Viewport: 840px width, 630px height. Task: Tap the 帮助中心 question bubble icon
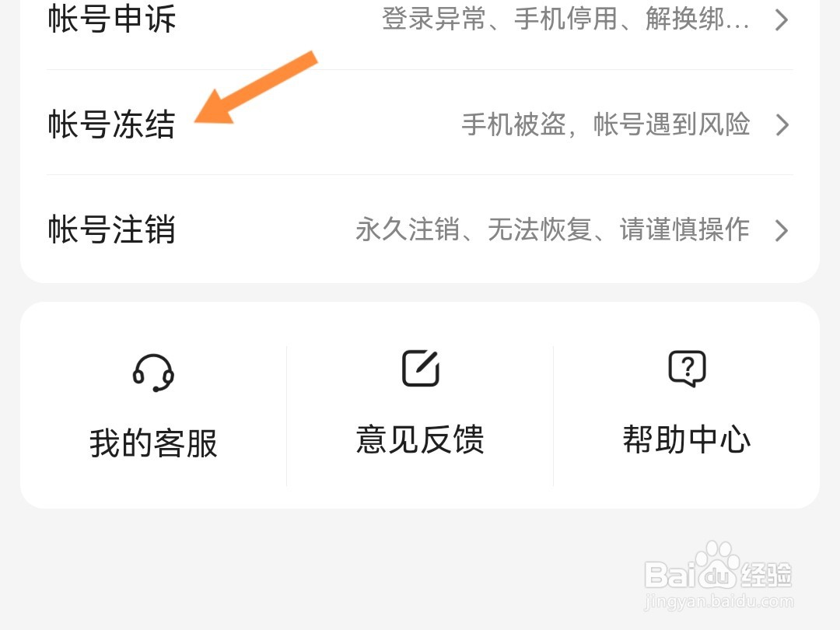coord(688,369)
